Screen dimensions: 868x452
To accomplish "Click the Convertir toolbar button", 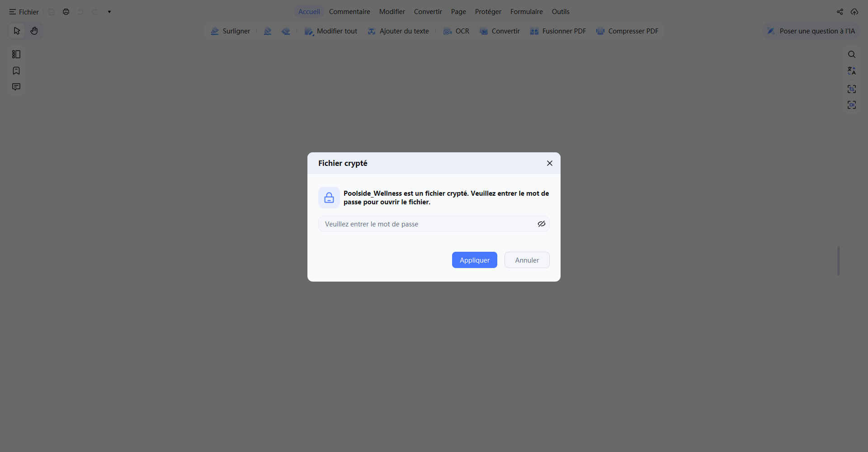I will click(500, 31).
